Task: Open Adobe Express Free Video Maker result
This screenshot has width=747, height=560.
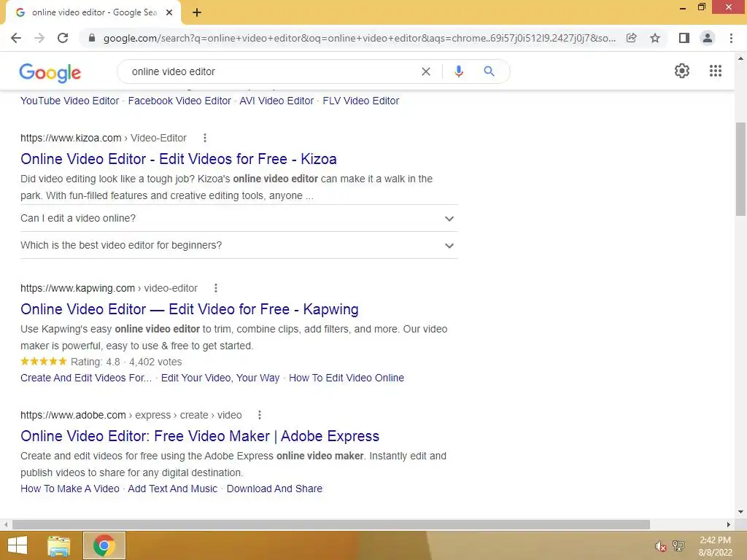Action: pyautogui.click(x=200, y=436)
